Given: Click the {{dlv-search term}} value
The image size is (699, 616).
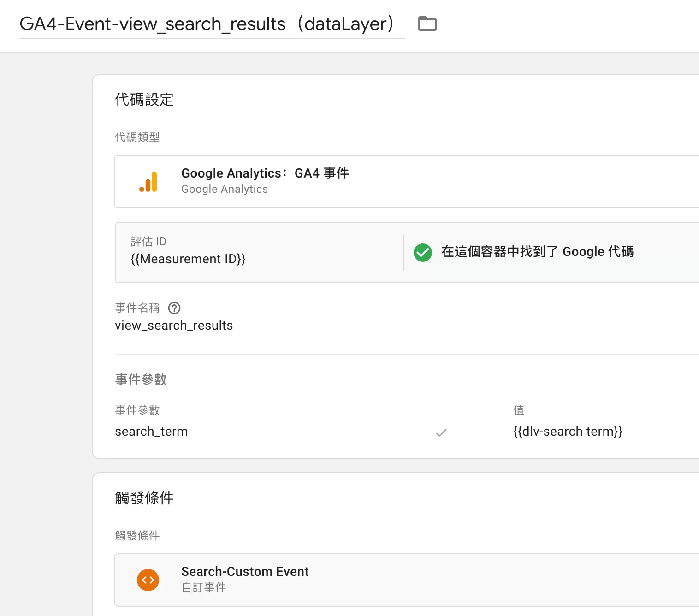Looking at the screenshot, I should (x=568, y=432).
